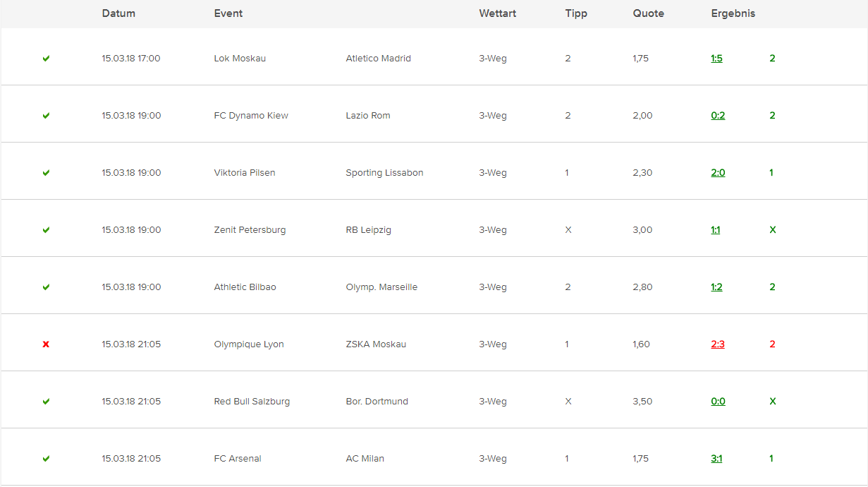Open the 1:5 result link
The width and height of the screenshot is (868, 487).
[716, 59]
